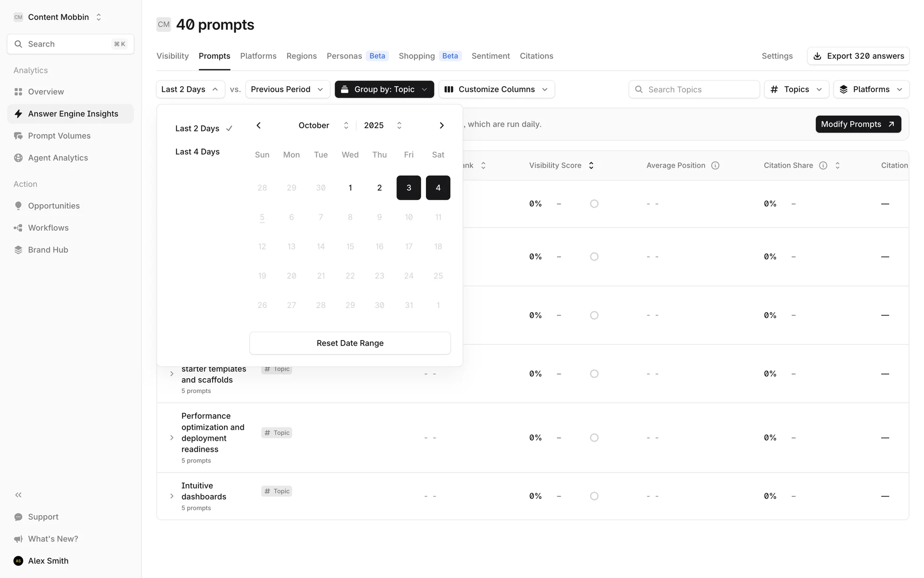Click the Brand Hub layers icon
Viewport: 924px width, 578px height.
[18, 250]
